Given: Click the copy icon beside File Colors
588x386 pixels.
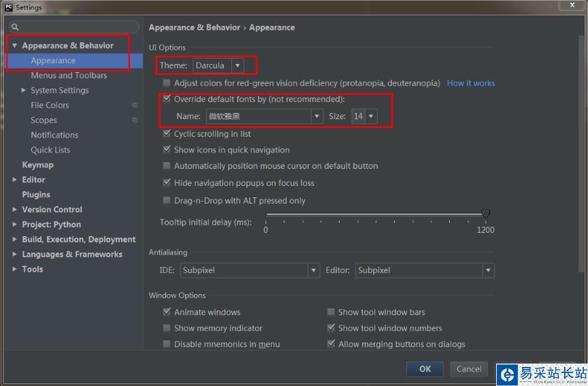Looking at the screenshot, I should 135,106.
